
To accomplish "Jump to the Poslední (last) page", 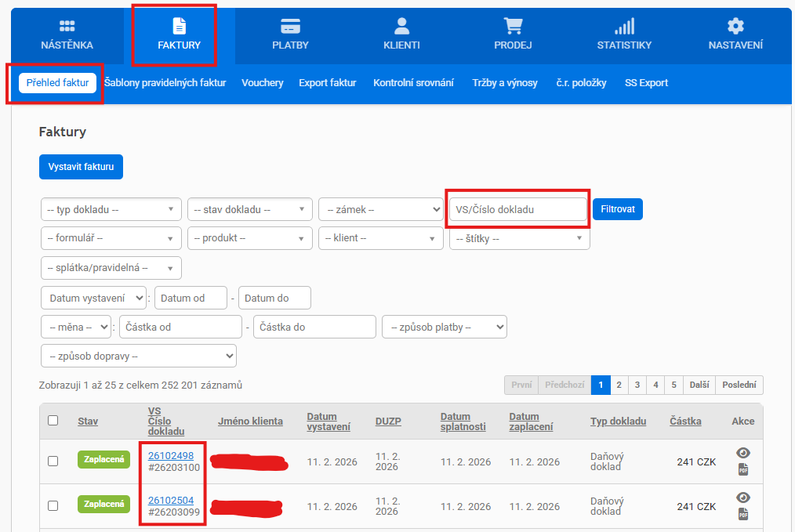I will pos(739,385).
